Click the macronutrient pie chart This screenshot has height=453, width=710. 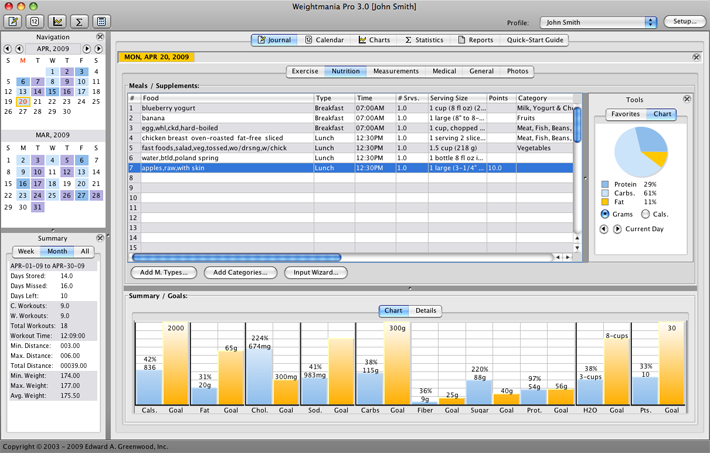click(x=641, y=152)
